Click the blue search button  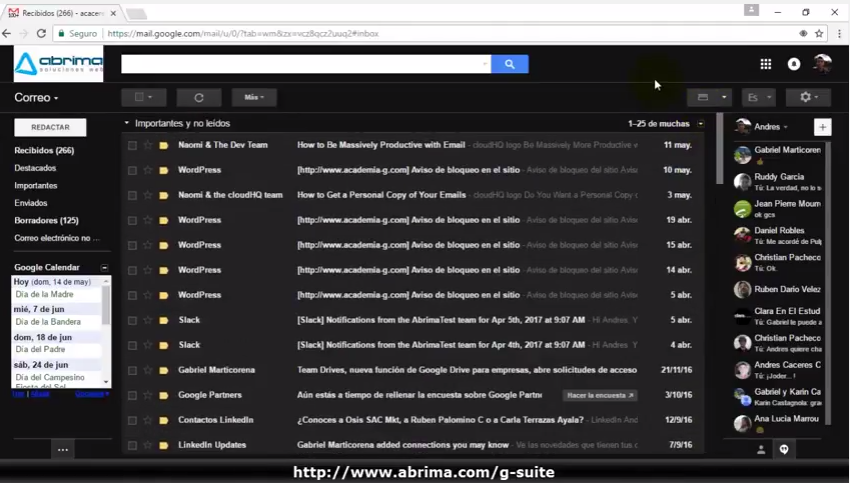tap(510, 64)
